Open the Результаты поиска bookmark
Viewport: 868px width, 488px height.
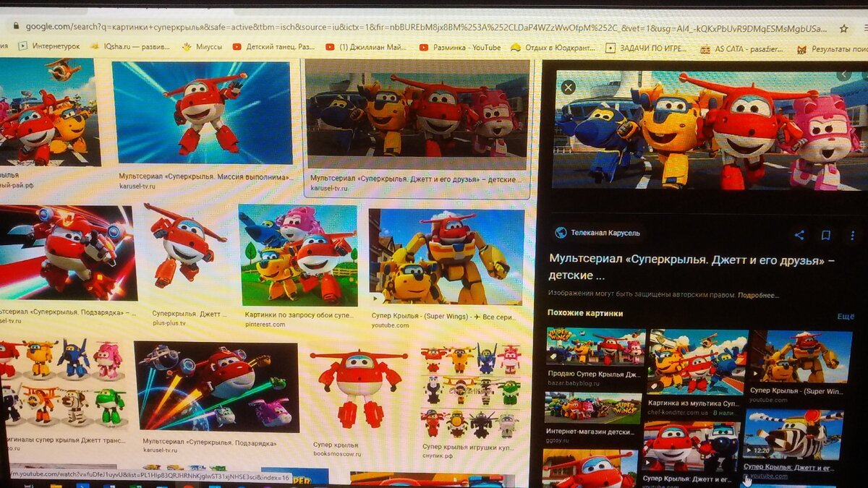click(831, 49)
